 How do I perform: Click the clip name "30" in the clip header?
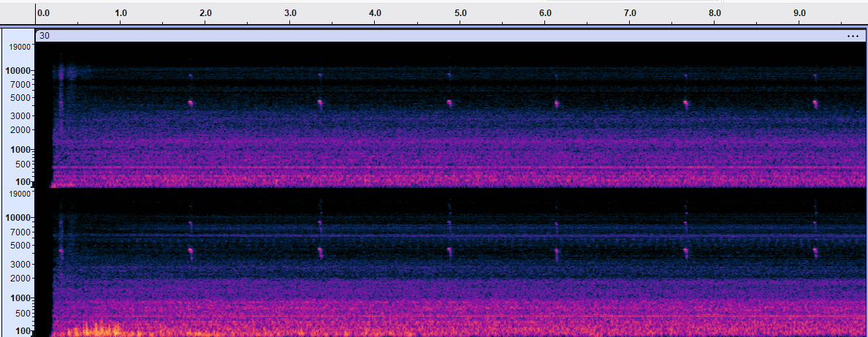(x=45, y=36)
